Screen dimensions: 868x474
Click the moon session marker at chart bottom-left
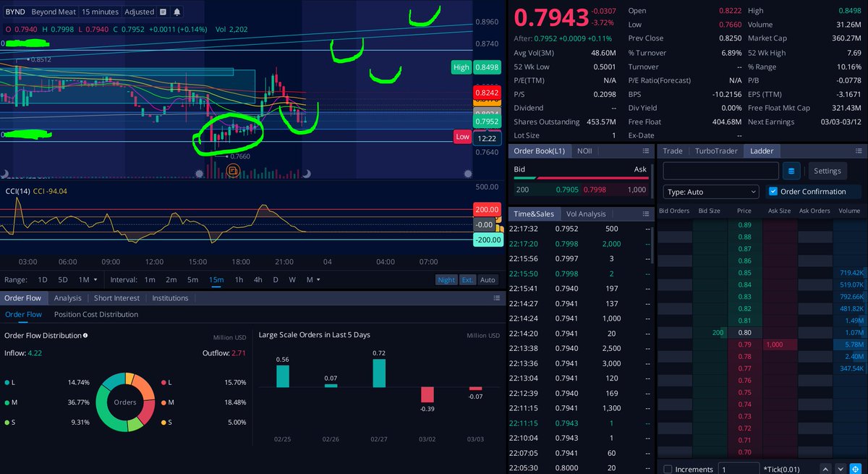tap(4, 174)
